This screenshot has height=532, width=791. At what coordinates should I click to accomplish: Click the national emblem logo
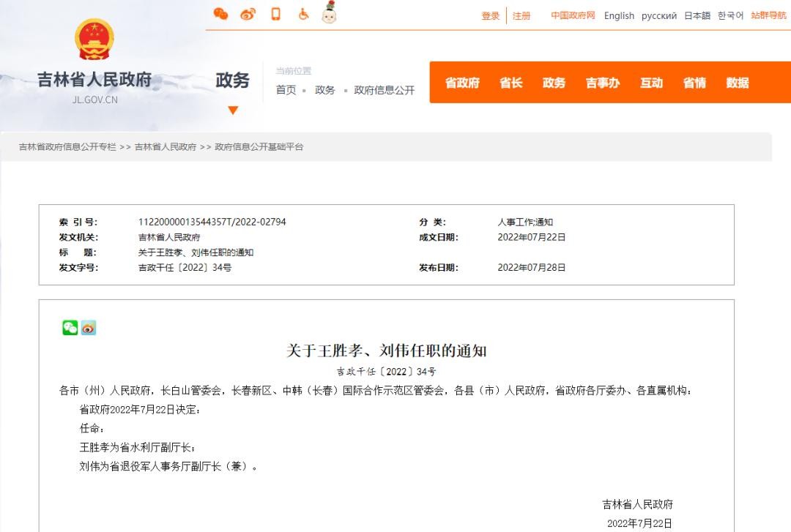(x=94, y=40)
